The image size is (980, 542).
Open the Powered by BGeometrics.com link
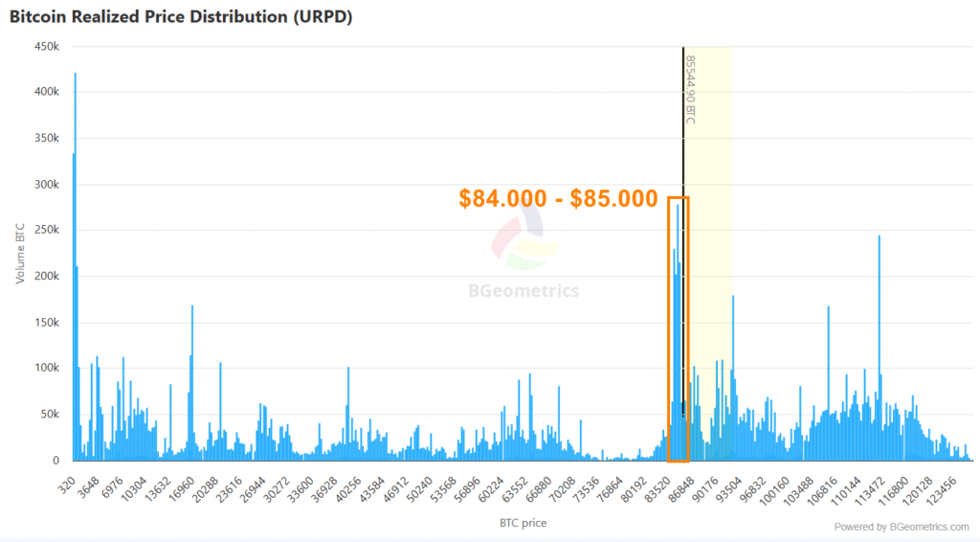coord(901,527)
